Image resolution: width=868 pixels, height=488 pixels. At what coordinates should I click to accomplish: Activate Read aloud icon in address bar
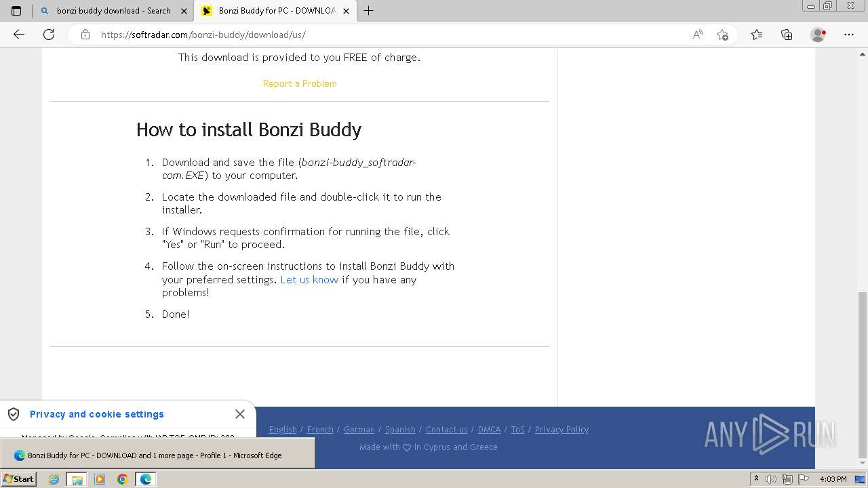698,35
